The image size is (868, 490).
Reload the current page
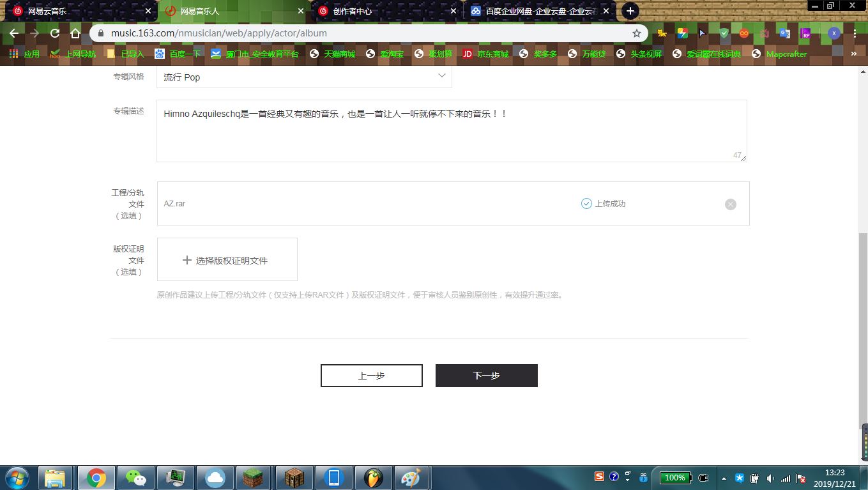pyautogui.click(x=55, y=33)
